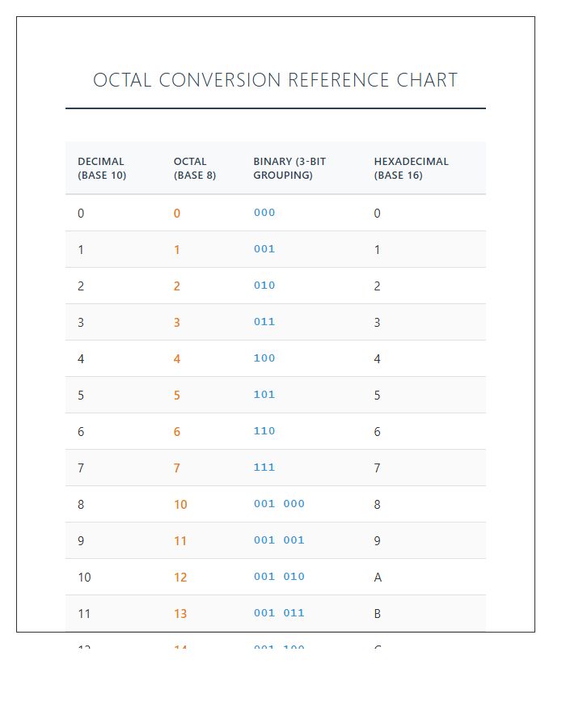The height and width of the screenshot is (728, 566).
Task: Select the Decimal (Base 10) column header
Action: click(x=102, y=168)
